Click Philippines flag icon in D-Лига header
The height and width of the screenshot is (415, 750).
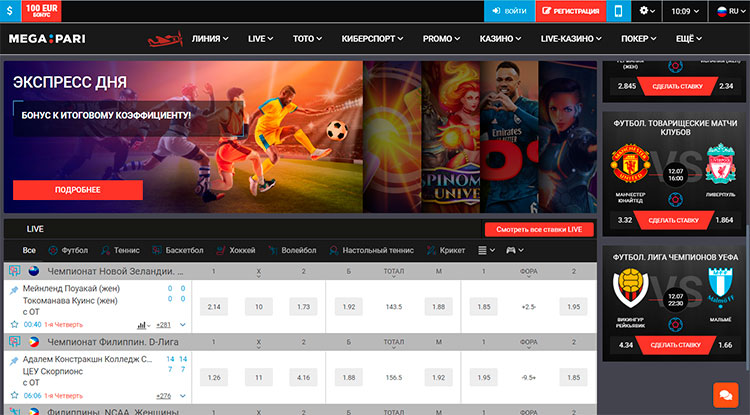(34, 342)
